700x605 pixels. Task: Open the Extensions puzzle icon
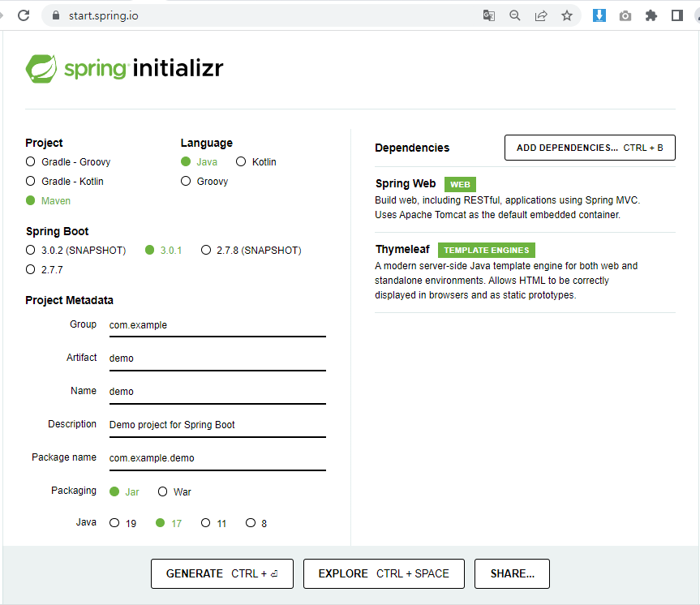pos(651,15)
